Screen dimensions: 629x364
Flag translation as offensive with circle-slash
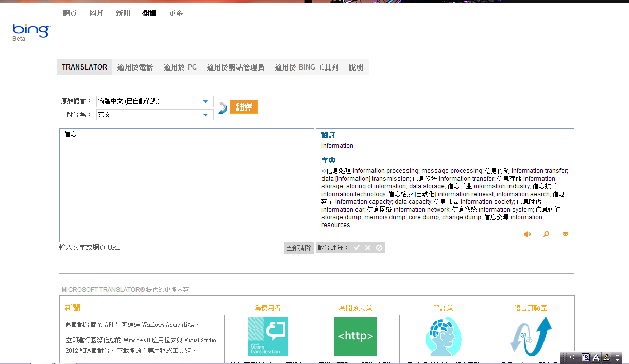[379, 248]
